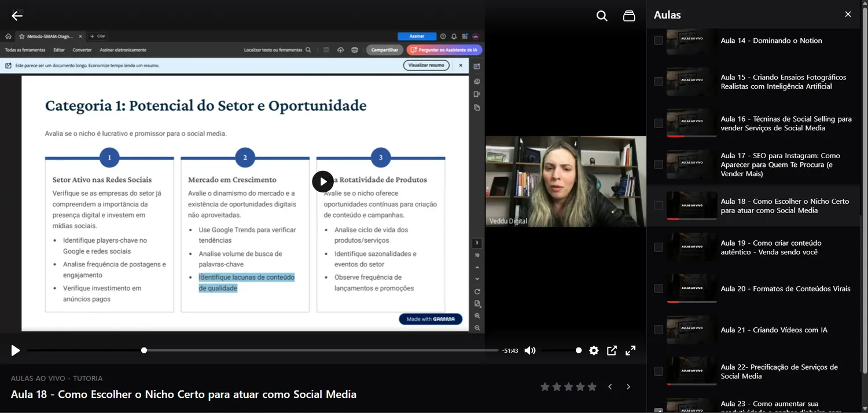Viewport: 868px width, 413px height.
Task: Open the Editar menu
Action: (x=59, y=50)
